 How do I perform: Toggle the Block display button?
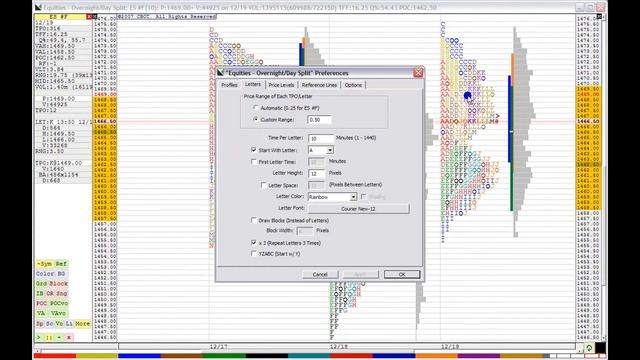[x=59, y=284]
